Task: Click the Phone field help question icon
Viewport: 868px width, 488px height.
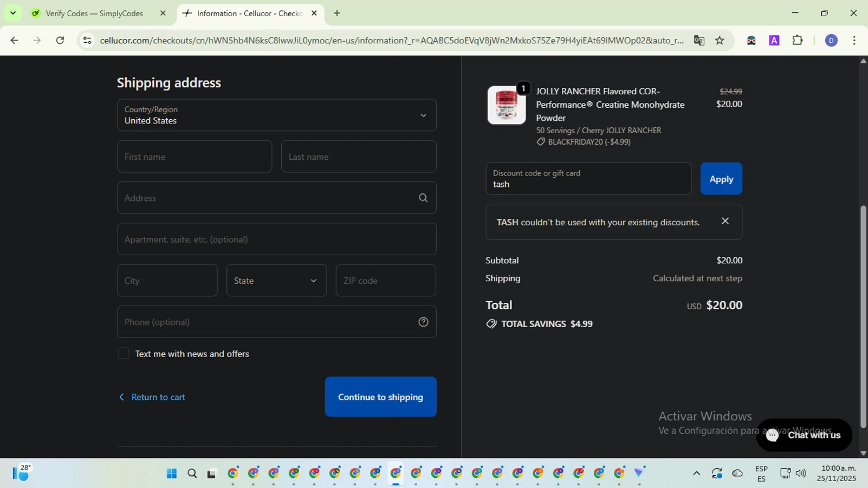Action: point(423,322)
